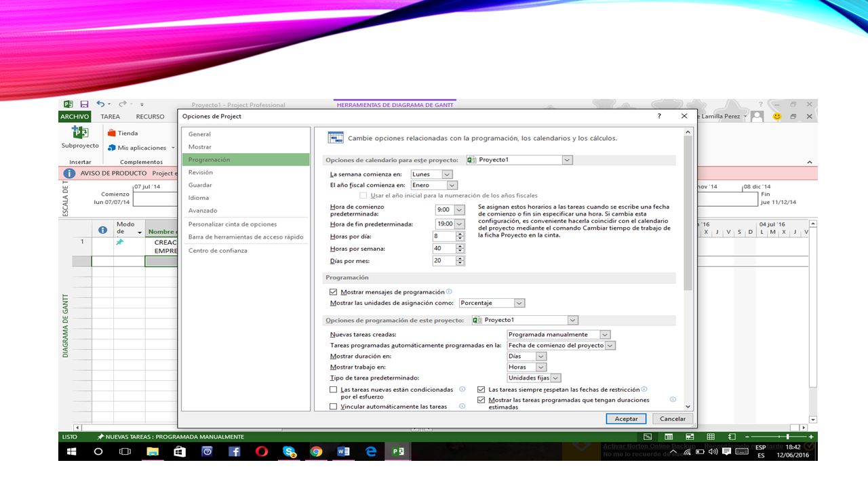
Task: Click info icon beside Vincular automáticamente las tareas
Action: pos(462,406)
